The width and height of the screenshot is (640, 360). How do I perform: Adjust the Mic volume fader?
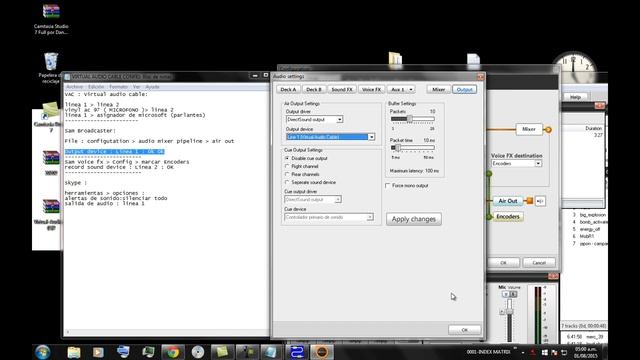(509, 311)
